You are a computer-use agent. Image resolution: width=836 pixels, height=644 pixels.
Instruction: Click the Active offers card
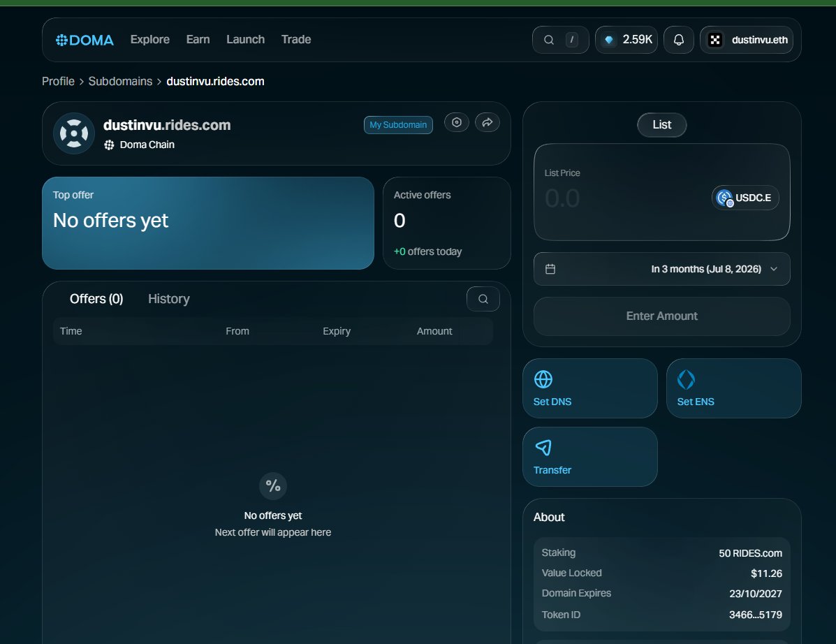(x=447, y=223)
